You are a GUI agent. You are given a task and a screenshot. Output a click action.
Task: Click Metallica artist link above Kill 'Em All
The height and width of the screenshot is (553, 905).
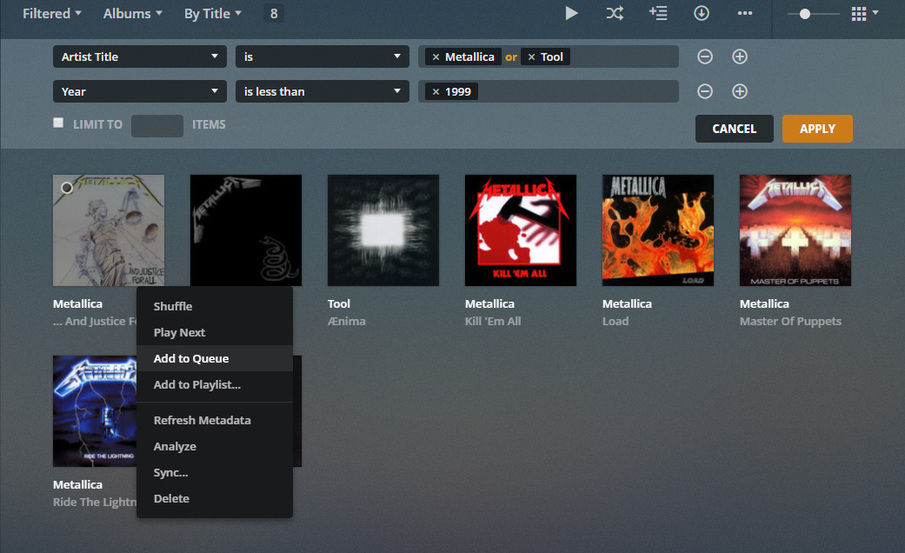point(489,304)
